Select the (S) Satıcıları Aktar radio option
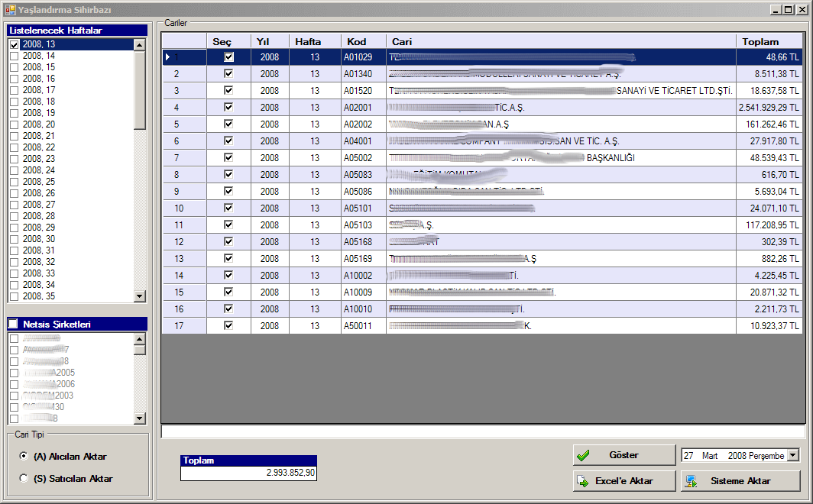The height and width of the screenshot is (504, 813). pyautogui.click(x=24, y=479)
